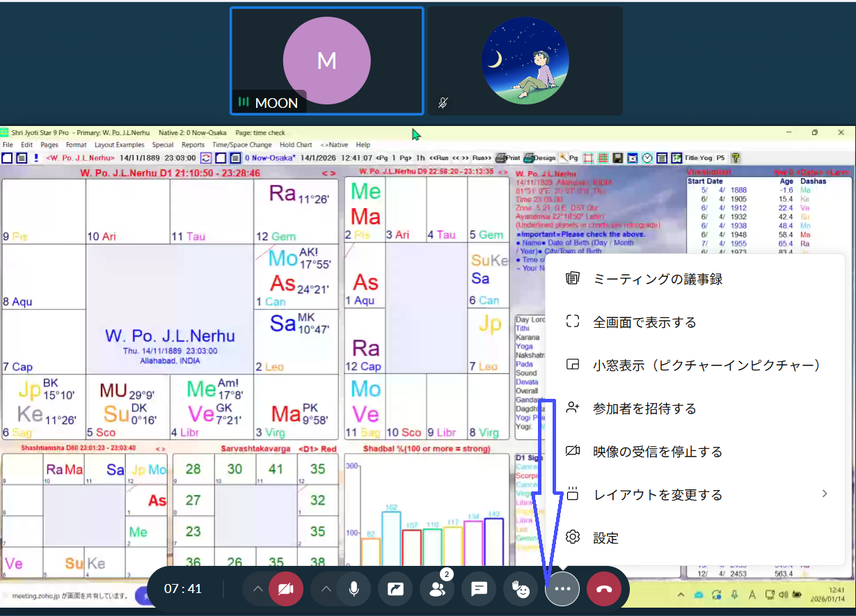Click the clock icon in Jyoti toolbar
Image resolution: width=856 pixels, height=616 pixels.
tap(647, 158)
